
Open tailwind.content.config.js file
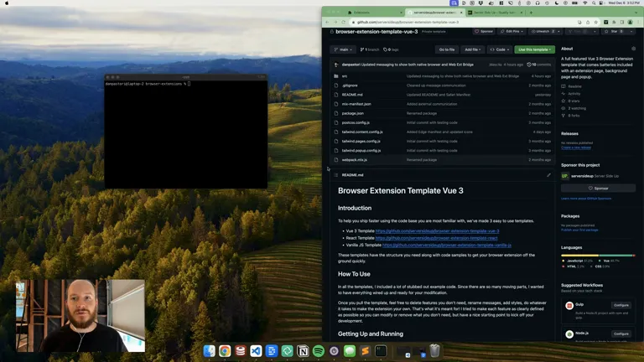[362, 132]
